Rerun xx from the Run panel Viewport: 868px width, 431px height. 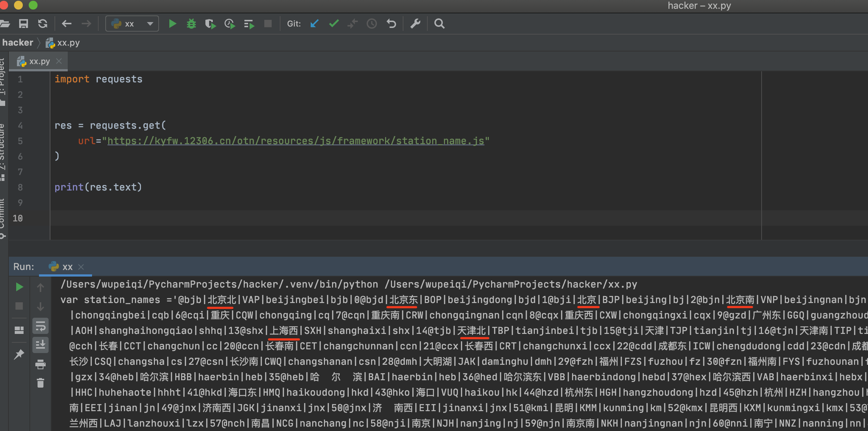[19, 287]
